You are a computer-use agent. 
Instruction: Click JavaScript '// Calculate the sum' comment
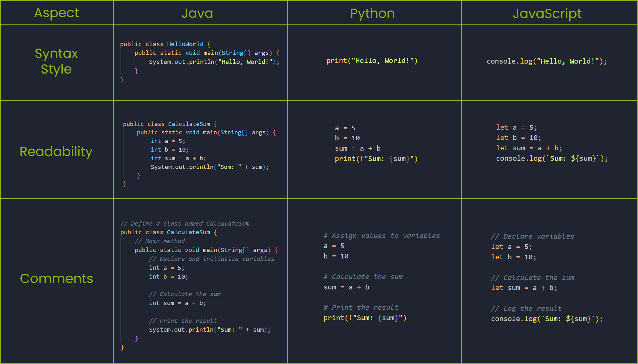tap(533, 278)
